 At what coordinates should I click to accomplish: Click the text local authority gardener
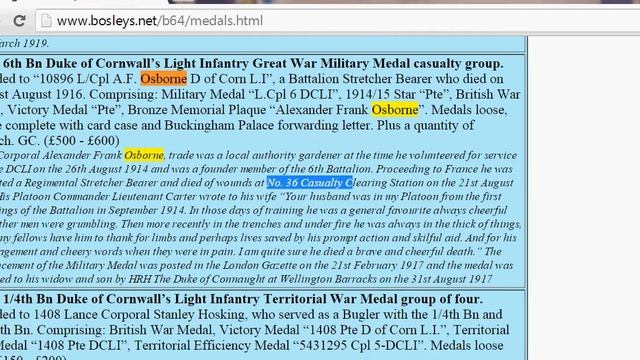click(283, 155)
